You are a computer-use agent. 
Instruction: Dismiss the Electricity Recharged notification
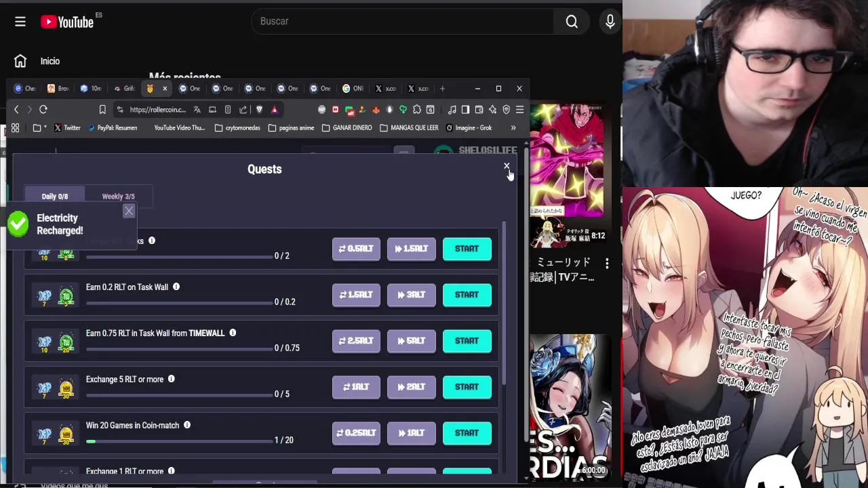click(x=129, y=211)
